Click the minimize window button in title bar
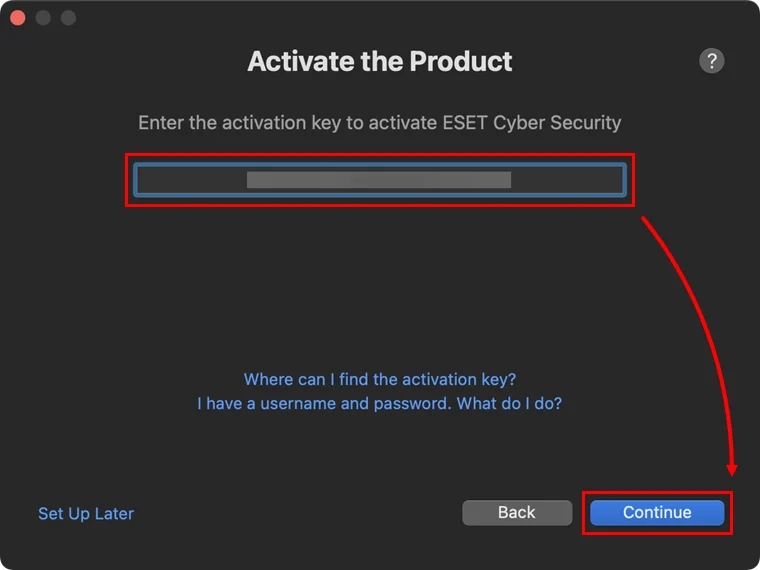The height and width of the screenshot is (570, 760). click(x=43, y=18)
